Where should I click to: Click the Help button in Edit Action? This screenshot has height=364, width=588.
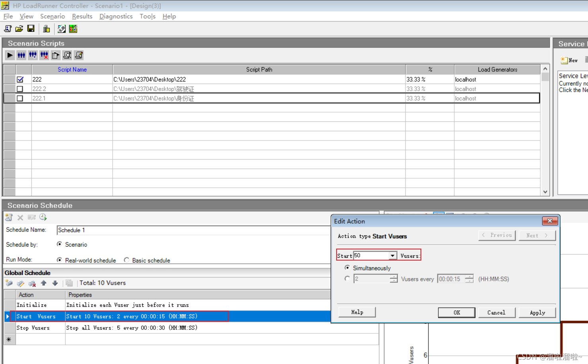pyautogui.click(x=357, y=312)
